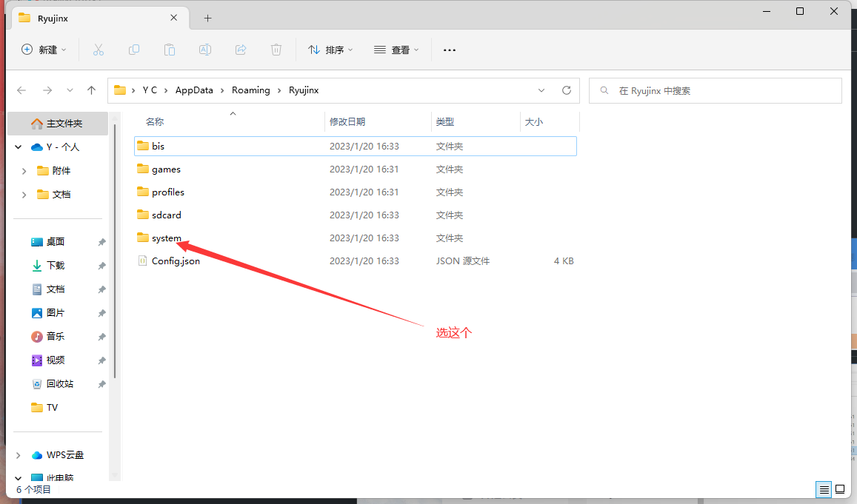Image resolution: width=857 pixels, height=504 pixels.
Task: Switch to details view icon in status bar
Action: click(x=824, y=489)
